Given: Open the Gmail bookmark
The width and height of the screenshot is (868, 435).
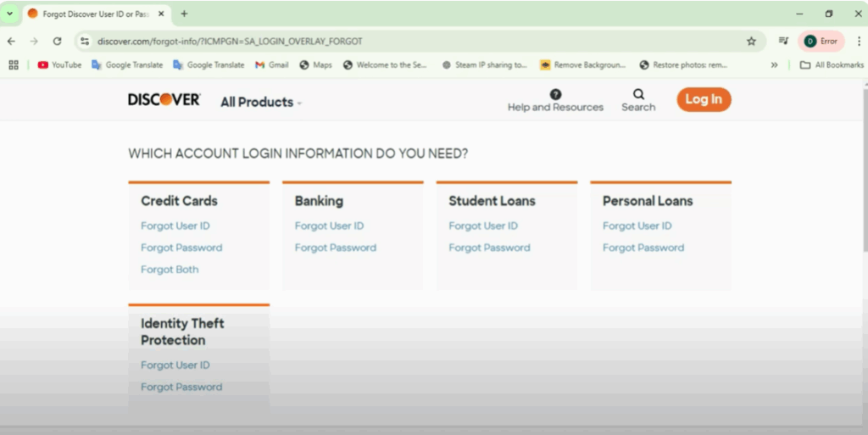Looking at the screenshot, I should click(x=271, y=64).
